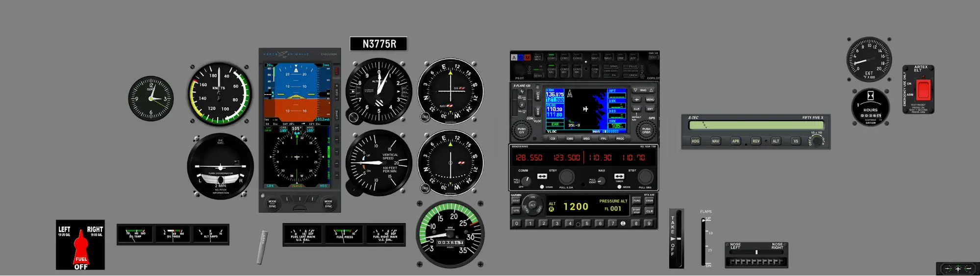Click the COMM PULL TEST volume knob
This screenshot has width=980, height=276.
[x=526, y=181]
